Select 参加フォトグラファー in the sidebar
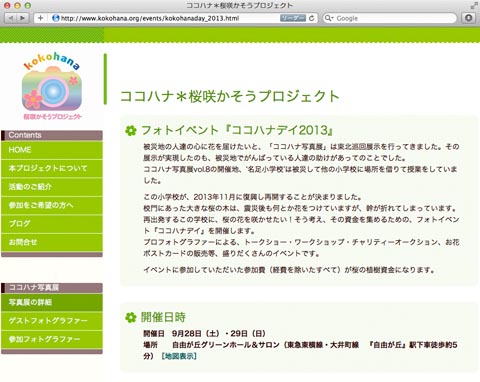480x382 pixels. [x=52, y=339]
